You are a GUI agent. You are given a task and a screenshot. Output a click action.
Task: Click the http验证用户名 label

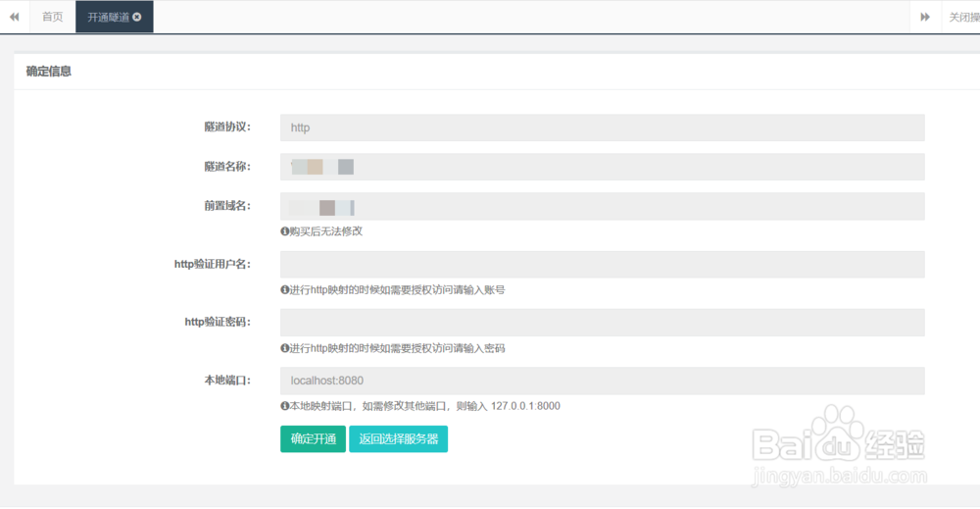tap(213, 264)
